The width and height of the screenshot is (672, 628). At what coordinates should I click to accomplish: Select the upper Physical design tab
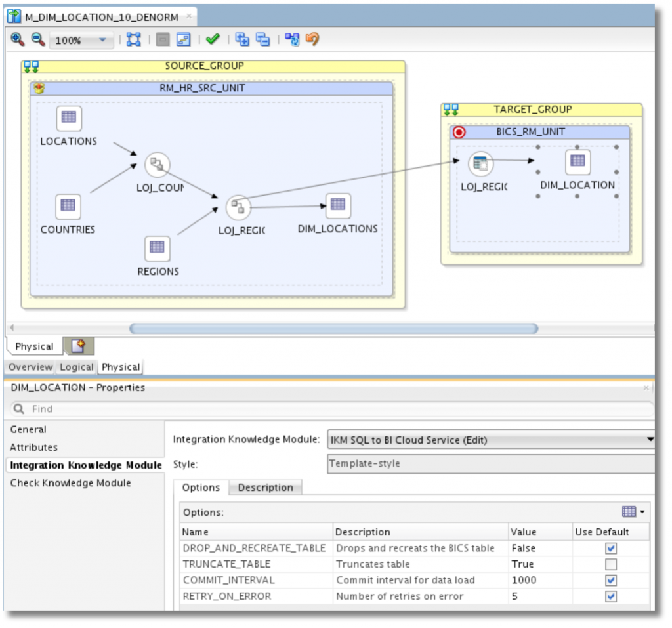tap(34, 346)
